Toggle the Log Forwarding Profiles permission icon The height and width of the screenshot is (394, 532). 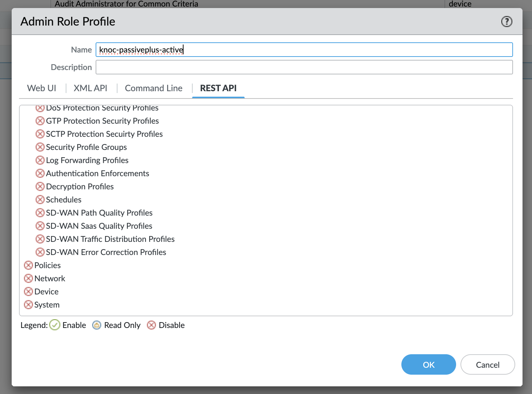pos(40,160)
